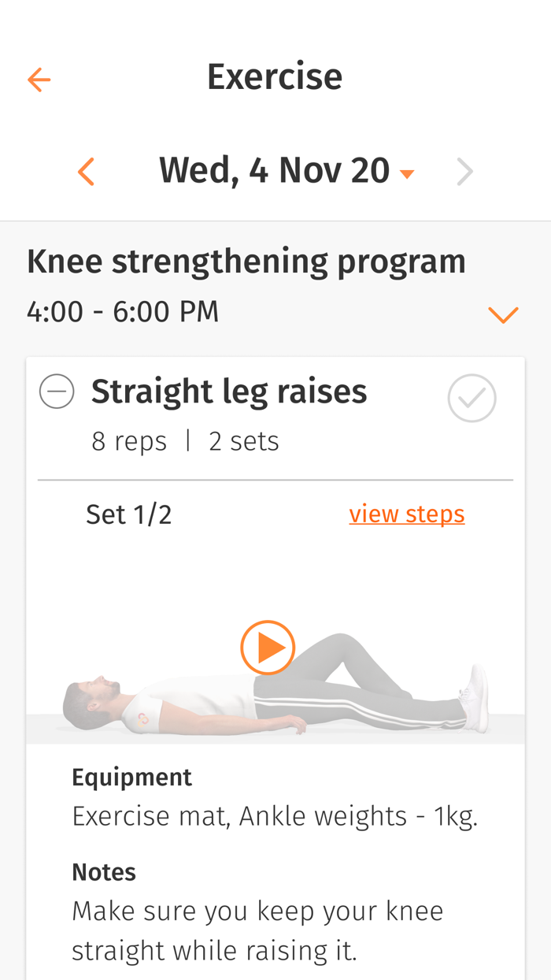Select the Set 1/2 indicator

coord(129,514)
